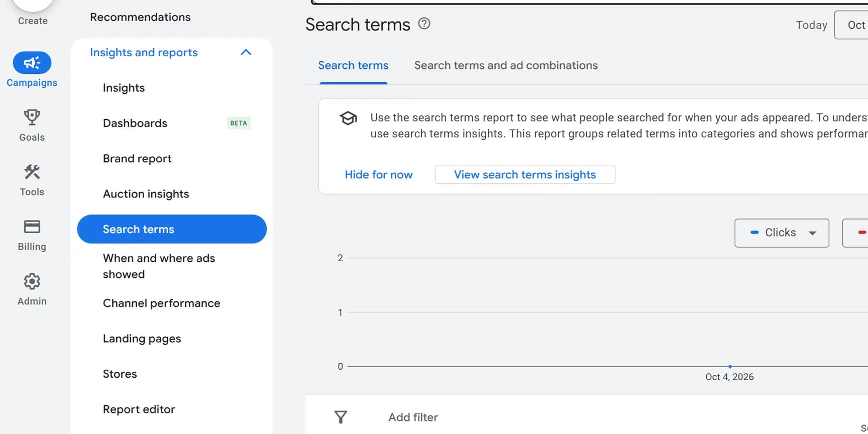Click the BETA badge beside Dashboards
This screenshot has width=868, height=434.
click(239, 123)
